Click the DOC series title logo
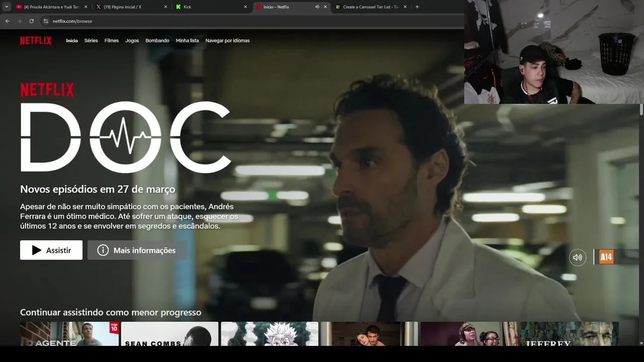Screen dimensions: 644x362 (x=125, y=137)
